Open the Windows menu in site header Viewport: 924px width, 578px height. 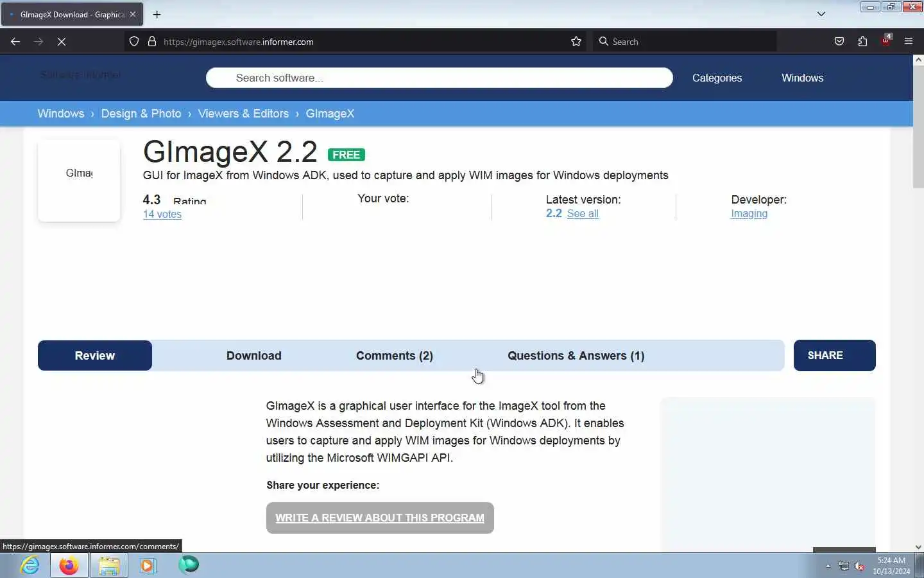802,78
